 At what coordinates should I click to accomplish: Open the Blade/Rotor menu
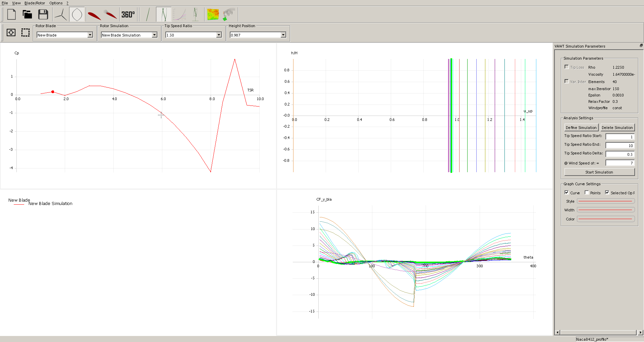coord(35,3)
